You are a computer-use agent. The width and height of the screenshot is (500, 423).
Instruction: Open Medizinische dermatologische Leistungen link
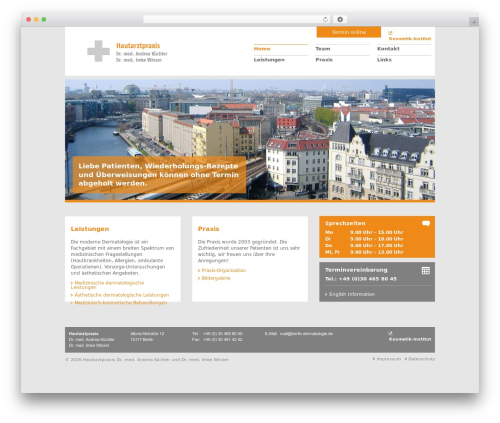pos(107,285)
